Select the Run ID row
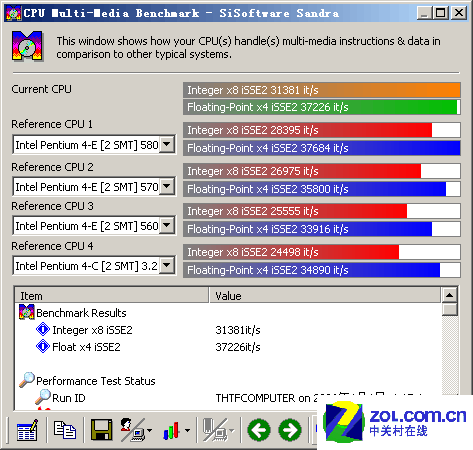The image size is (473, 450). point(228,397)
